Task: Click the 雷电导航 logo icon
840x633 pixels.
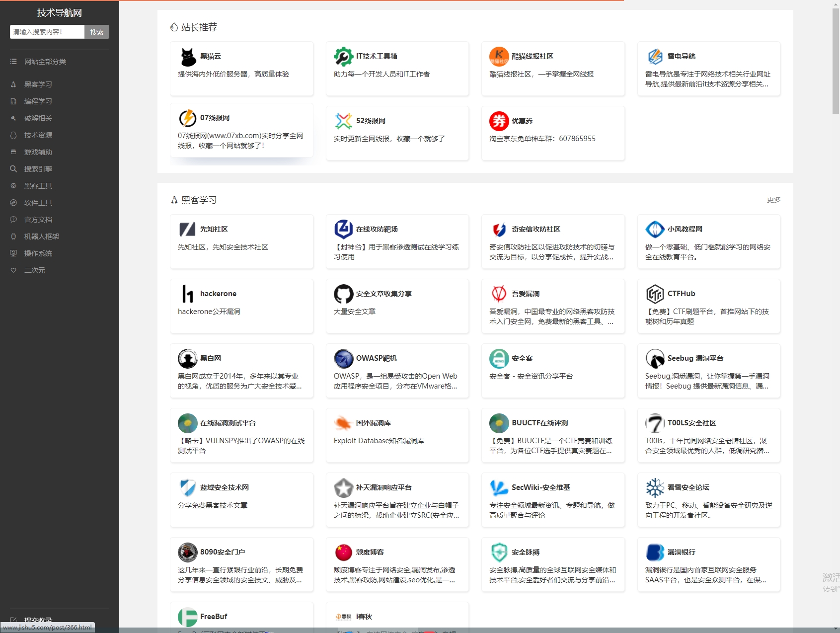Action: (x=655, y=57)
